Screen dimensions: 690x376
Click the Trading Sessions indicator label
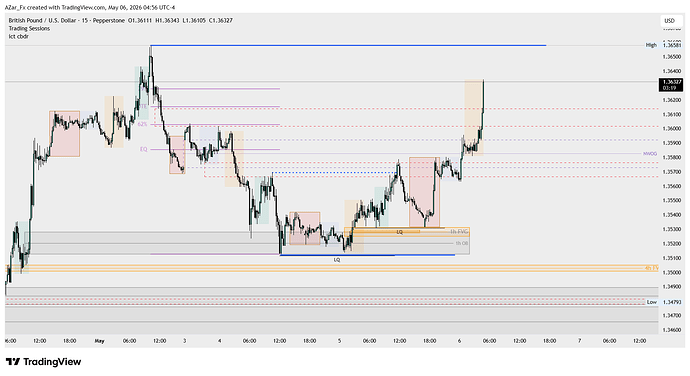point(29,28)
